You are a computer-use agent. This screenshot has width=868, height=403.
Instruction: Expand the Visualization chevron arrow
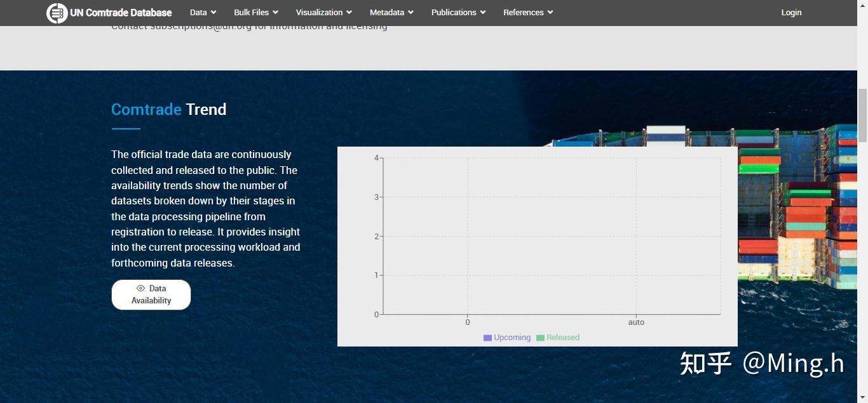point(349,13)
